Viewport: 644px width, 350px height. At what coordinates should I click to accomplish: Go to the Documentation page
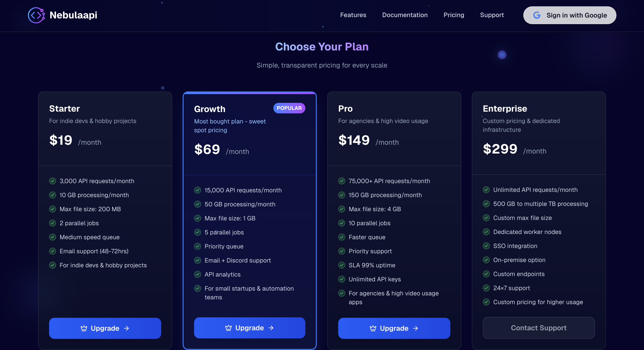pos(405,15)
